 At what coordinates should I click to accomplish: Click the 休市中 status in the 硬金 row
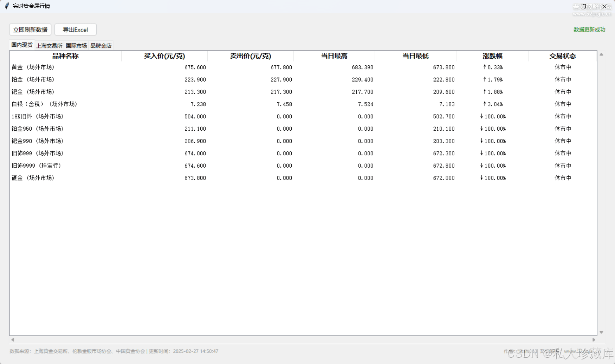coord(563,178)
